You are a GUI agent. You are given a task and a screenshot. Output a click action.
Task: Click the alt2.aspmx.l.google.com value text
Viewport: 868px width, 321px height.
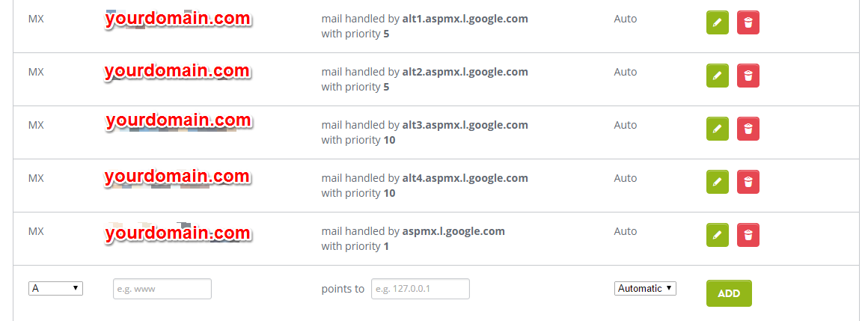pyautogui.click(x=465, y=72)
